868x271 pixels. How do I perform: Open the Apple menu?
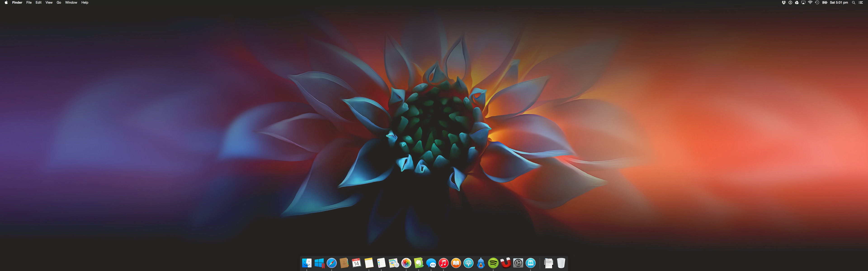(x=6, y=2)
